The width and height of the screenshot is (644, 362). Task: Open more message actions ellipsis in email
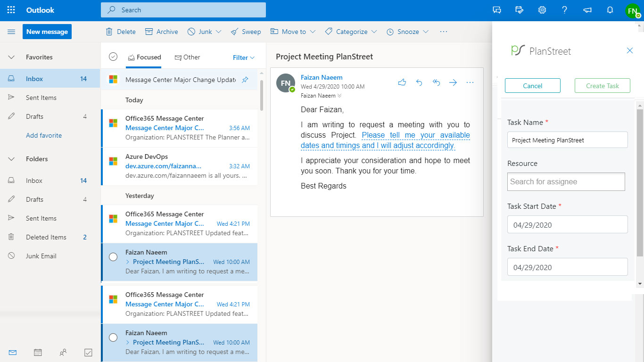point(470,82)
